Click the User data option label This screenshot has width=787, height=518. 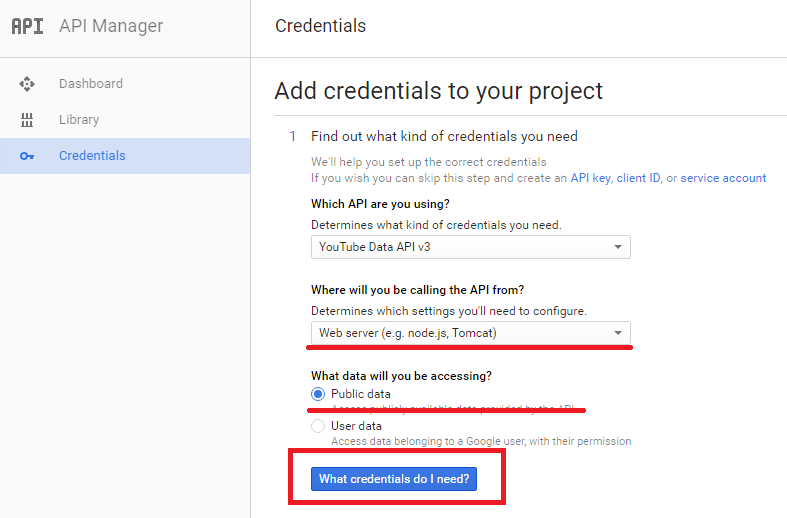point(357,426)
